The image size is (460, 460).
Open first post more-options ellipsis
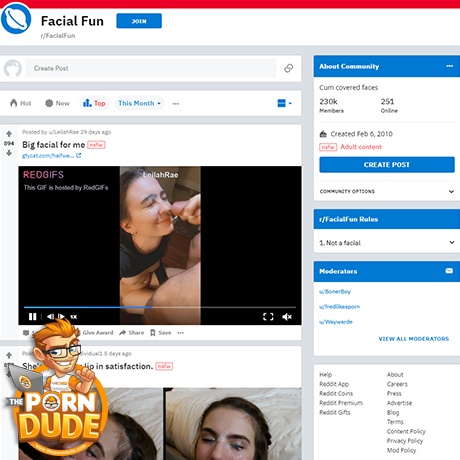[180, 333]
